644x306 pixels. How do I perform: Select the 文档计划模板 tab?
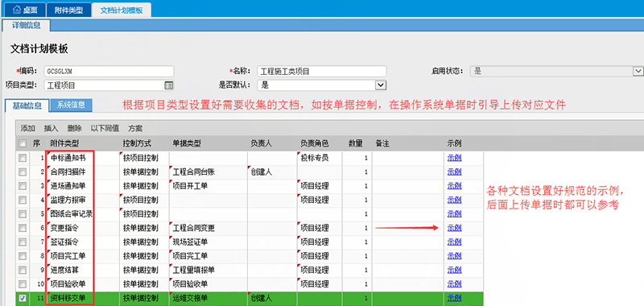(122, 10)
